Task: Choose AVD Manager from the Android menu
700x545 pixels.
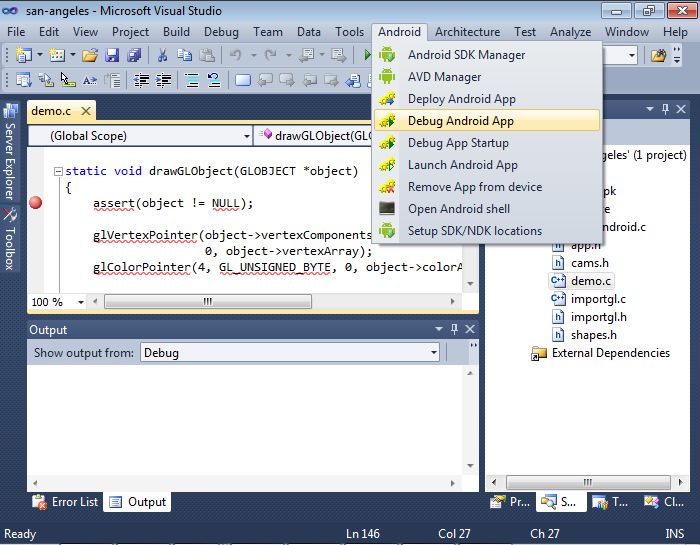Action: 487,77
